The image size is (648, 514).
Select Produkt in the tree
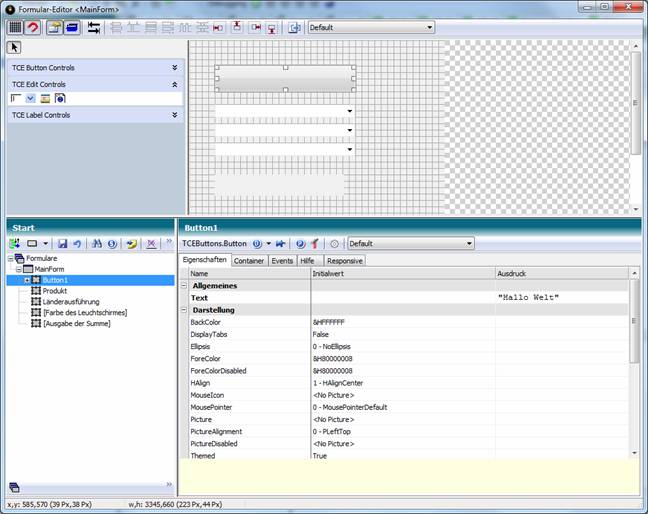point(55,291)
